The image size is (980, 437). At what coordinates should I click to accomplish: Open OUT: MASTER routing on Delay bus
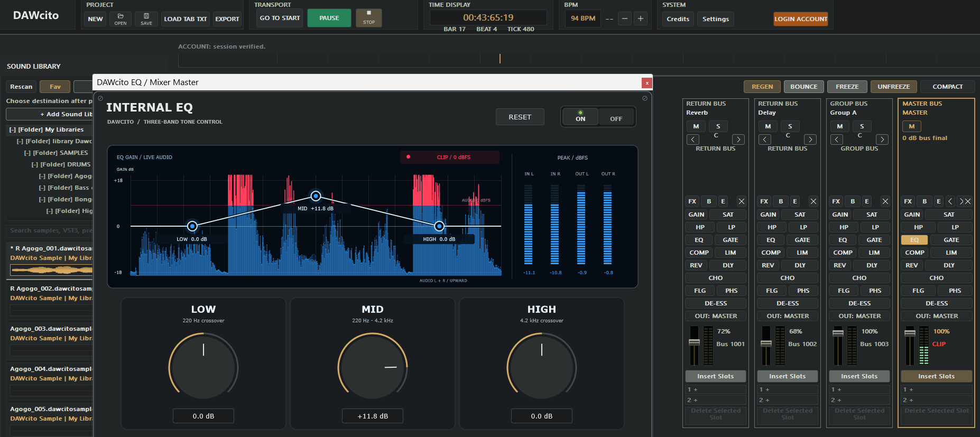pos(788,316)
